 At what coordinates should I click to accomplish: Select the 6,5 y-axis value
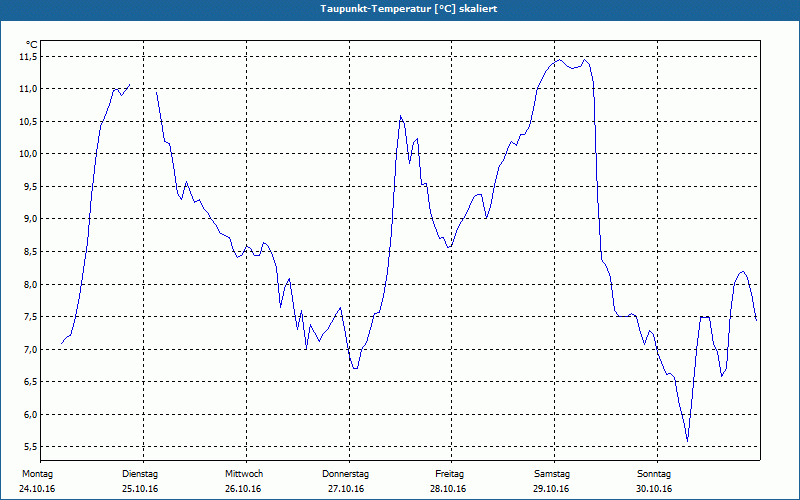click(x=30, y=382)
